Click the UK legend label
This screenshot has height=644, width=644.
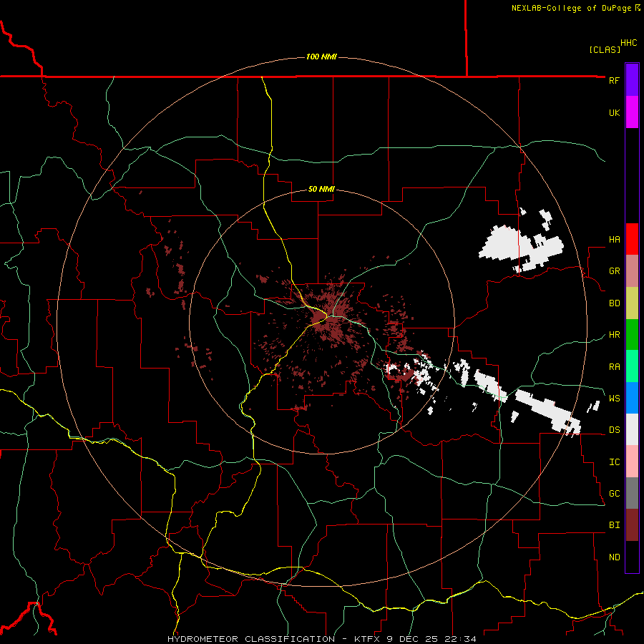coord(614,113)
